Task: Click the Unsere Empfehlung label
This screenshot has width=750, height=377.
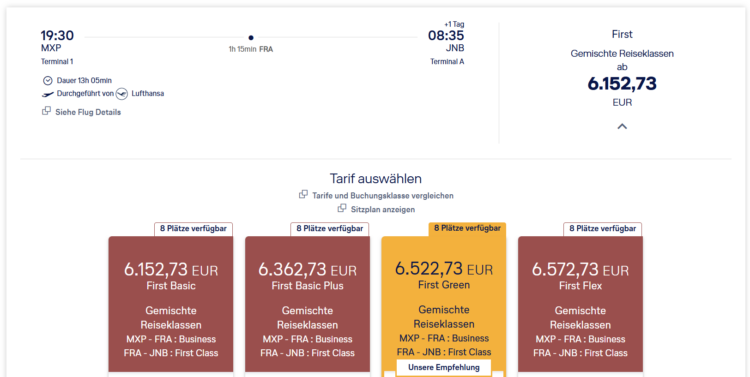Action: [x=444, y=367]
